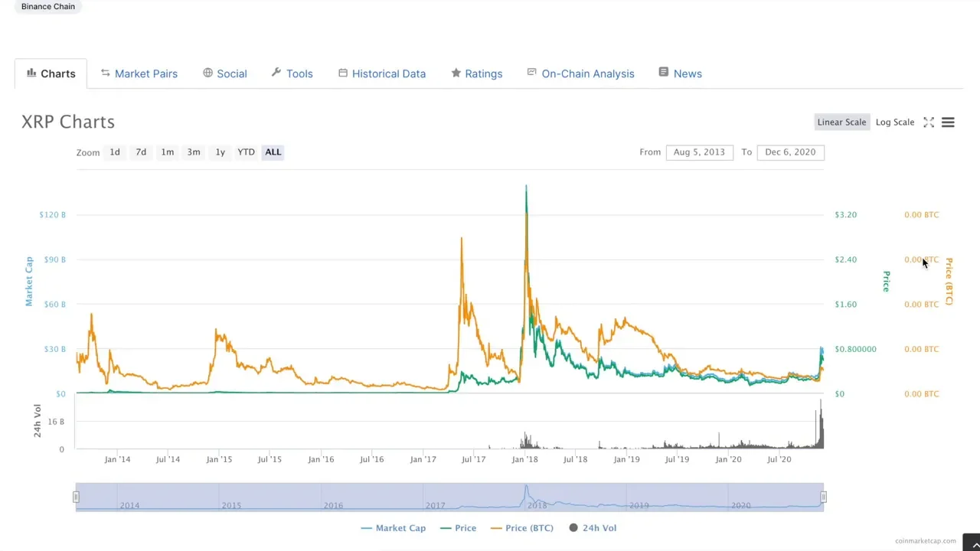Toggle 24h Vol series in legend
The height and width of the screenshot is (551, 980).
[593, 528]
